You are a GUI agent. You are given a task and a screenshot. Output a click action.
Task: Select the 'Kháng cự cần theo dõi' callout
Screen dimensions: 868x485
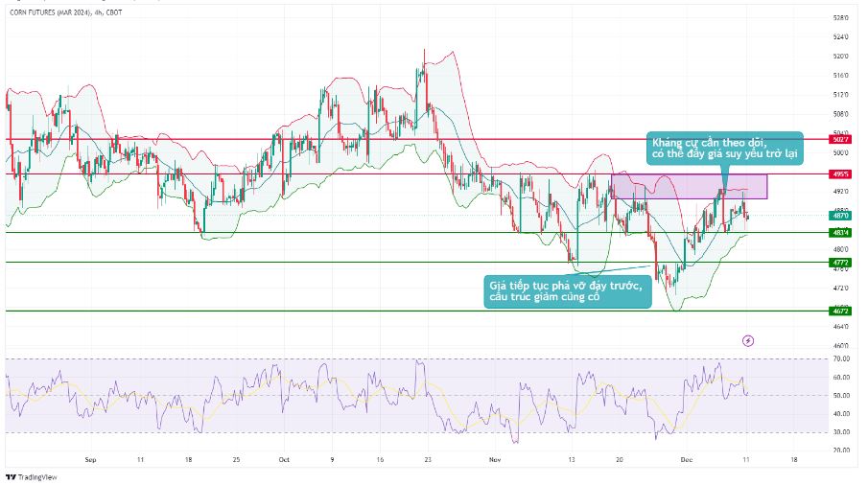tap(725, 148)
